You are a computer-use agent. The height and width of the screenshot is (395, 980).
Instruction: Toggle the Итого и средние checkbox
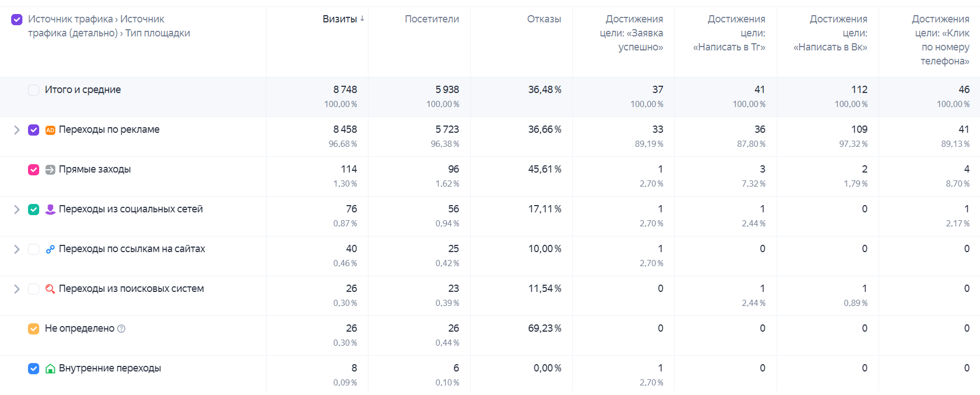34,90
